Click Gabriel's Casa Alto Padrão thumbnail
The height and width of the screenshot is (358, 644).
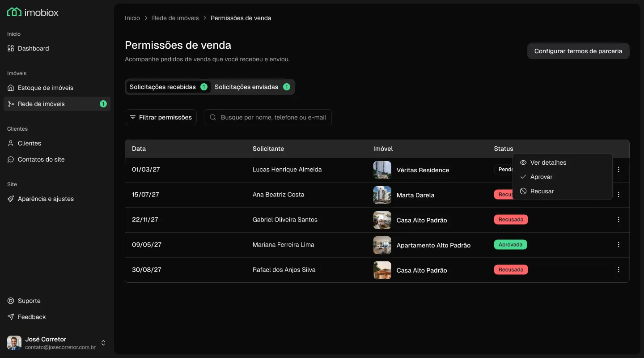[x=382, y=220]
